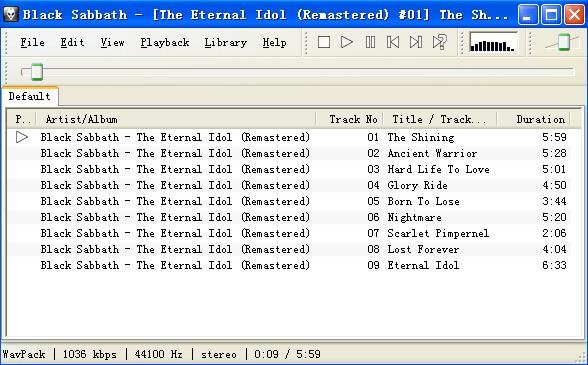Adjust the volume slider knob
The image size is (588, 365).
564,42
